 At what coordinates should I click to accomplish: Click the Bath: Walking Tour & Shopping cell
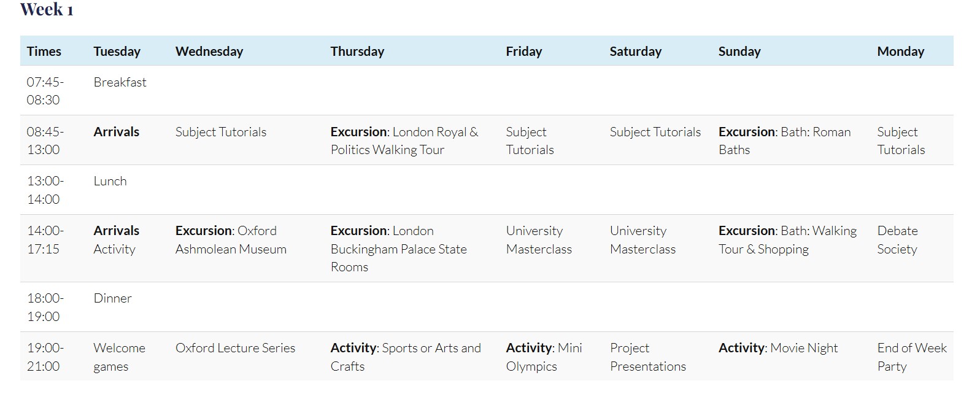click(x=787, y=240)
